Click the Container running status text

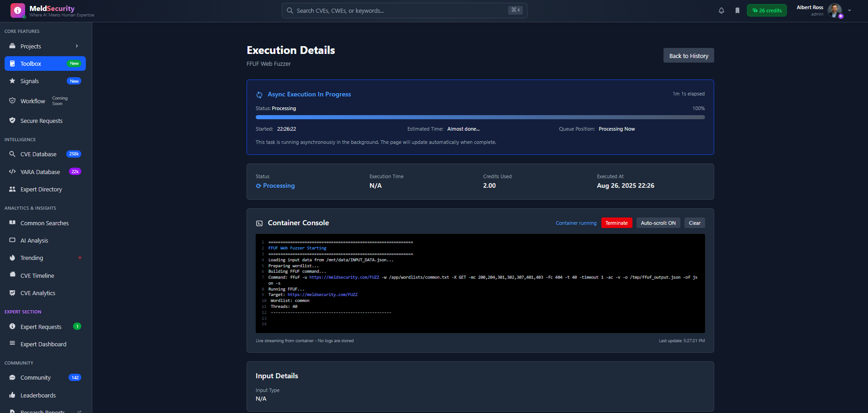(x=576, y=223)
